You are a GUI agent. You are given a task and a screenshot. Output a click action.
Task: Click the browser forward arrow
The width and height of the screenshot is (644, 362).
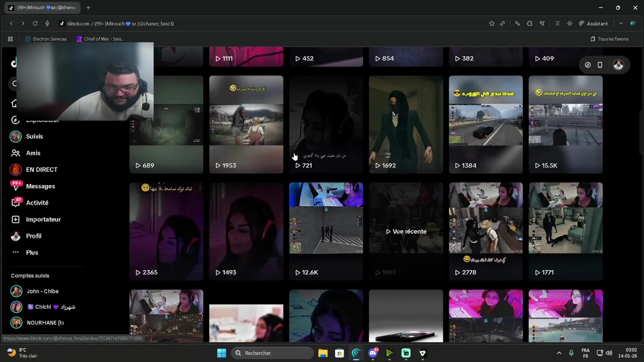click(x=23, y=24)
